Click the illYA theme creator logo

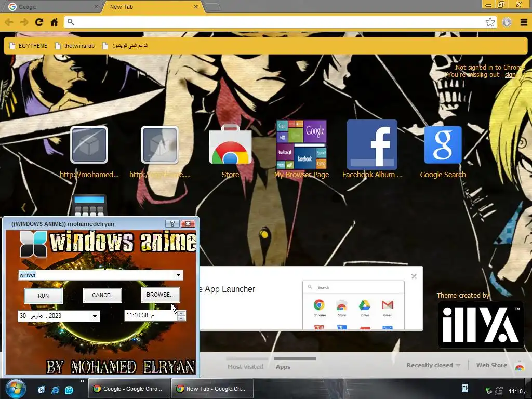pyautogui.click(x=481, y=325)
